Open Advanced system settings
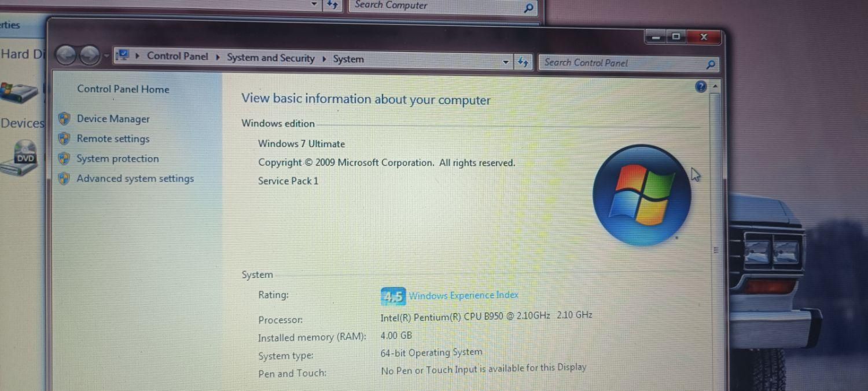This screenshot has height=391, width=868. (135, 178)
